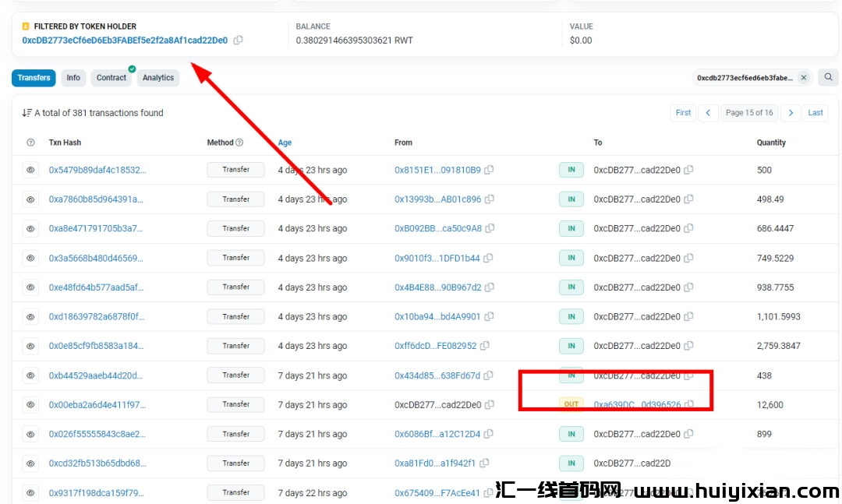Toggle the sort order icon beside total transactions

27,113
